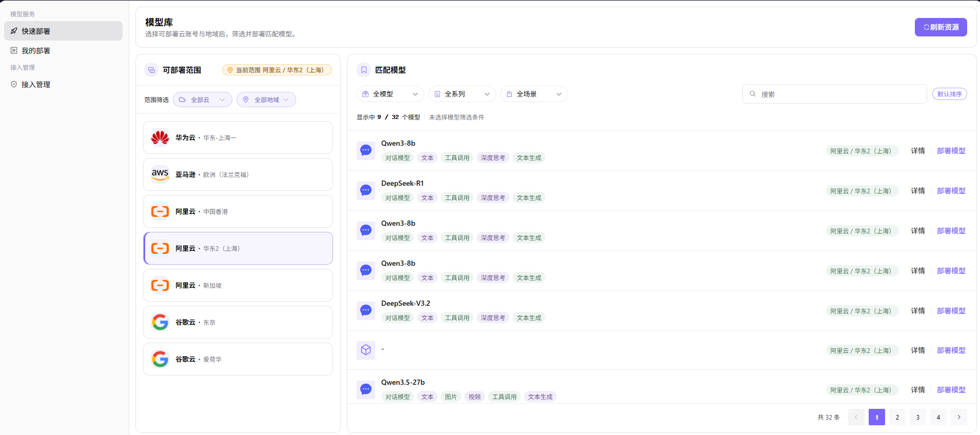Expand the 全场景 filter dropdown
Screen dimensions: 980x435
pyautogui.click(x=534, y=94)
